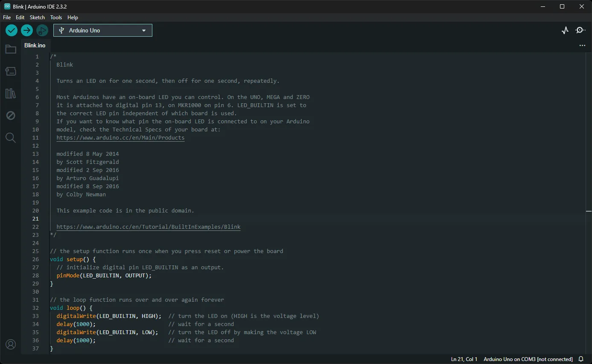Open the tab options three-dot menu
Image resolution: width=592 pixels, height=364 pixels.
click(582, 46)
